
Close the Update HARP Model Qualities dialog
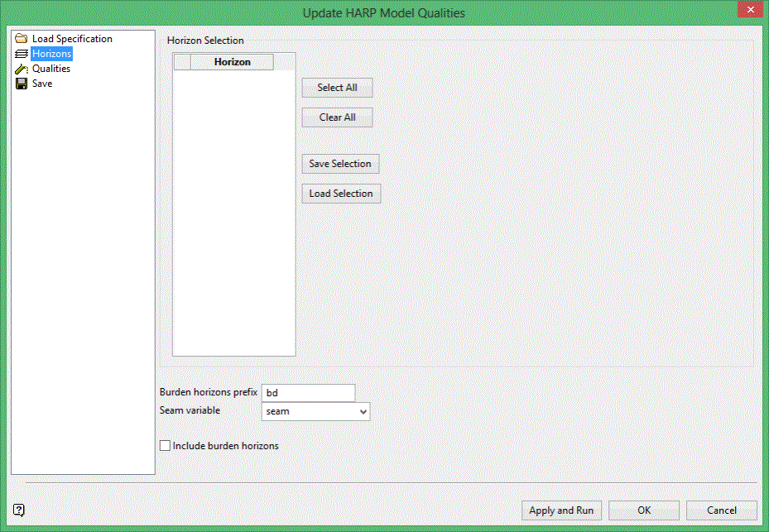click(750, 9)
